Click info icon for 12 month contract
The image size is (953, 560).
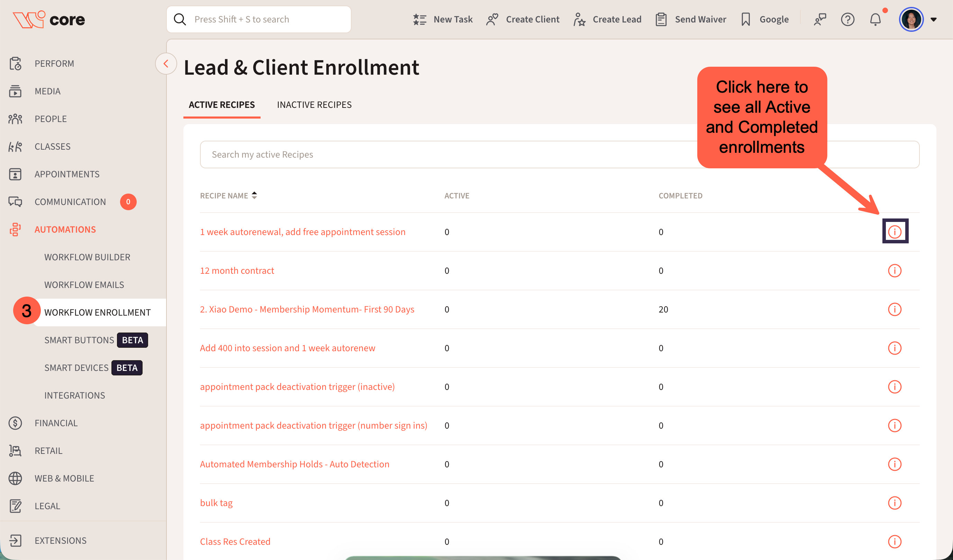point(895,271)
